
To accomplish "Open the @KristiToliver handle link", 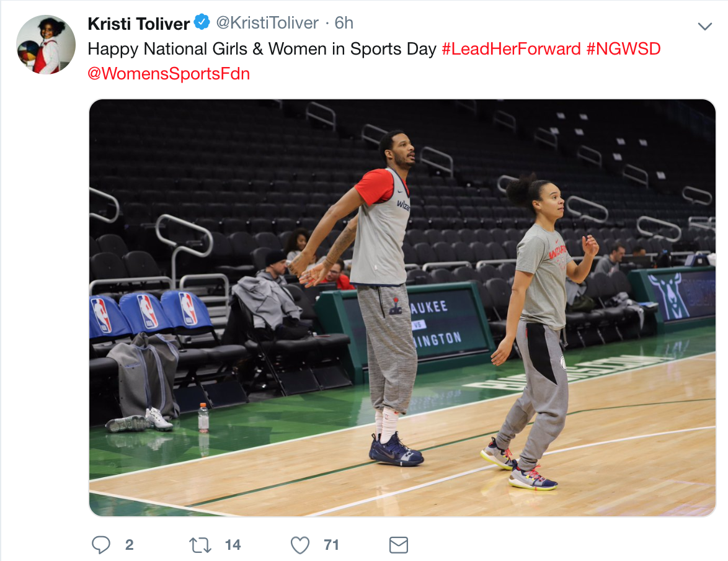I will tap(267, 23).
